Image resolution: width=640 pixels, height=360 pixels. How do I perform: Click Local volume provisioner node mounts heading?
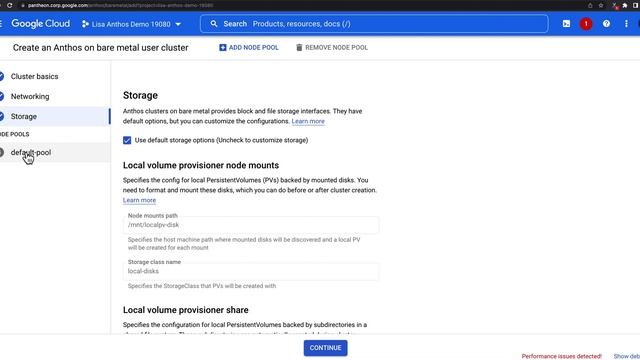coord(201,165)
